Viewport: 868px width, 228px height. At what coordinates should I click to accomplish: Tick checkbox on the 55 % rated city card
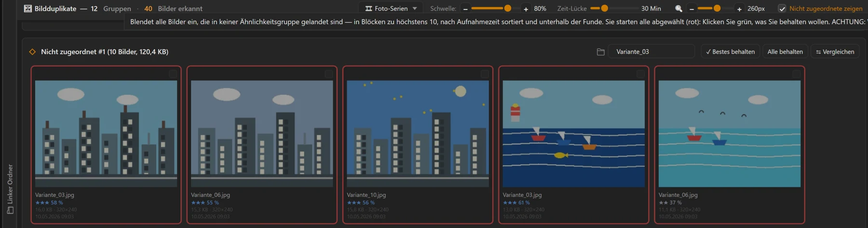pyautogui.click(x=328, y=74)
